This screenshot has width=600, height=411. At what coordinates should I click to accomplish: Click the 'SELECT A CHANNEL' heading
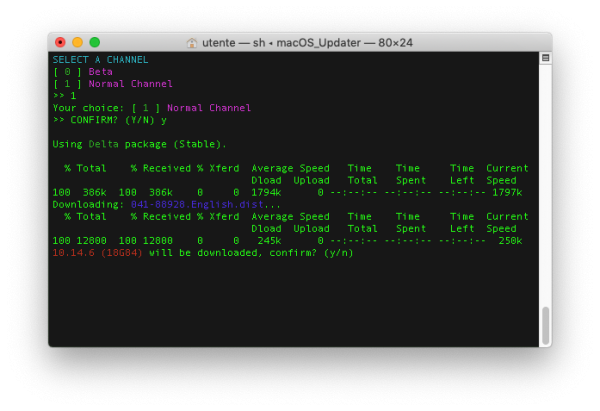pos(100,60)
